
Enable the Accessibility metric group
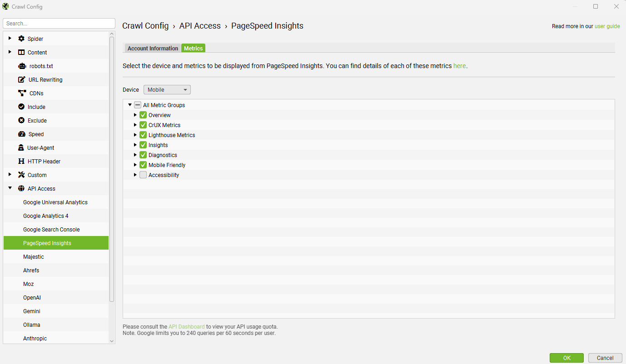143,175
